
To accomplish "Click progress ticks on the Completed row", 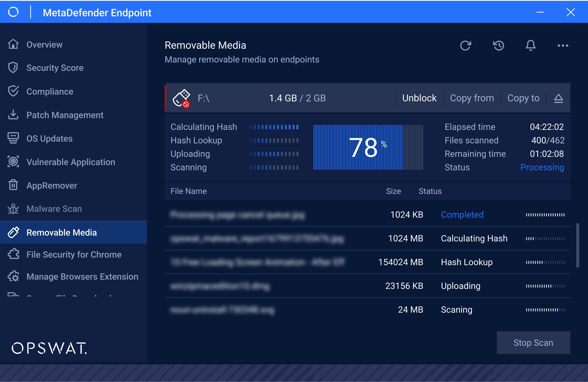I will pos(545,215).
